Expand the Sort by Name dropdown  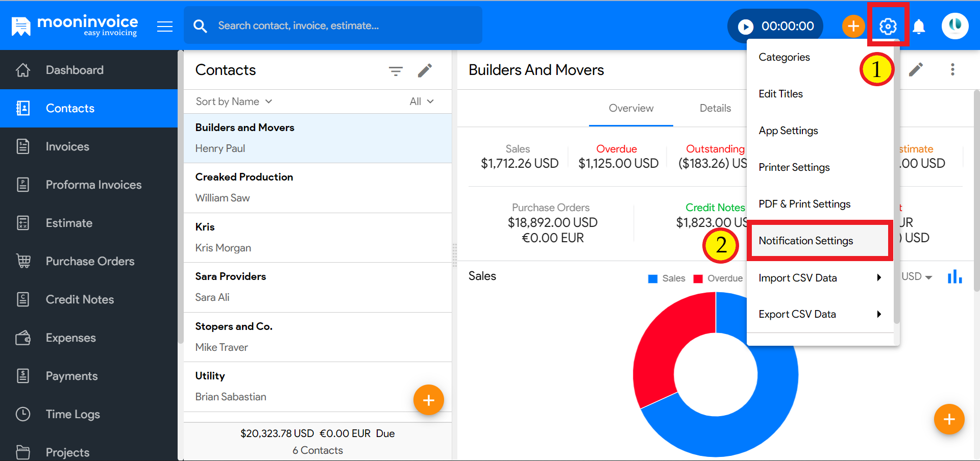(234, 101)
